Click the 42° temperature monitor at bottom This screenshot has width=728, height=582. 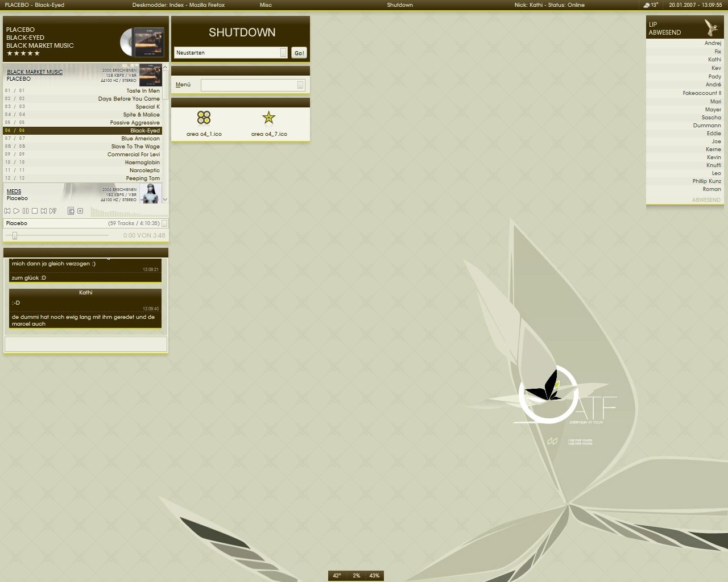(337, 576)
